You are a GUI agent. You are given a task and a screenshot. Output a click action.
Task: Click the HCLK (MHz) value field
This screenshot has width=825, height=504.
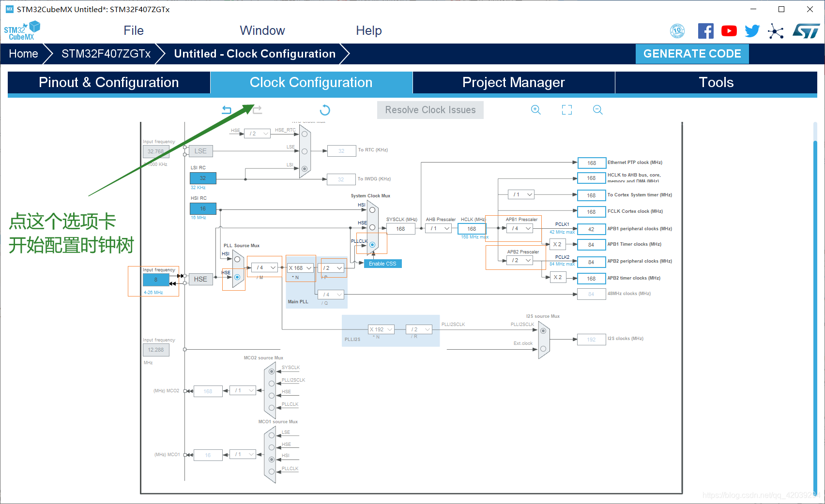472,229
